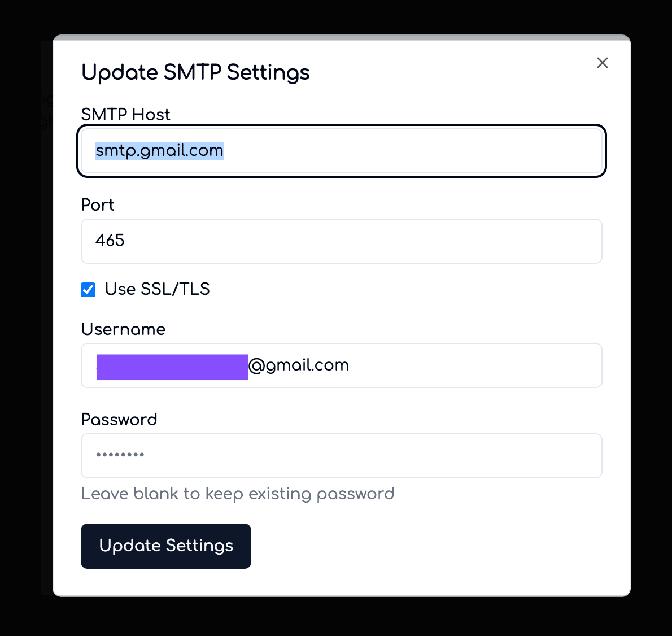Submit the updated SMTP configuration

click(x=165, y=546)
